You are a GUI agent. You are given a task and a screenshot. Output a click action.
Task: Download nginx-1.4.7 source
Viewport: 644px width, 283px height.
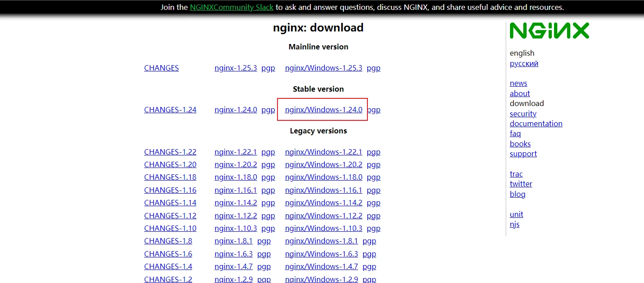coord(233,266)
